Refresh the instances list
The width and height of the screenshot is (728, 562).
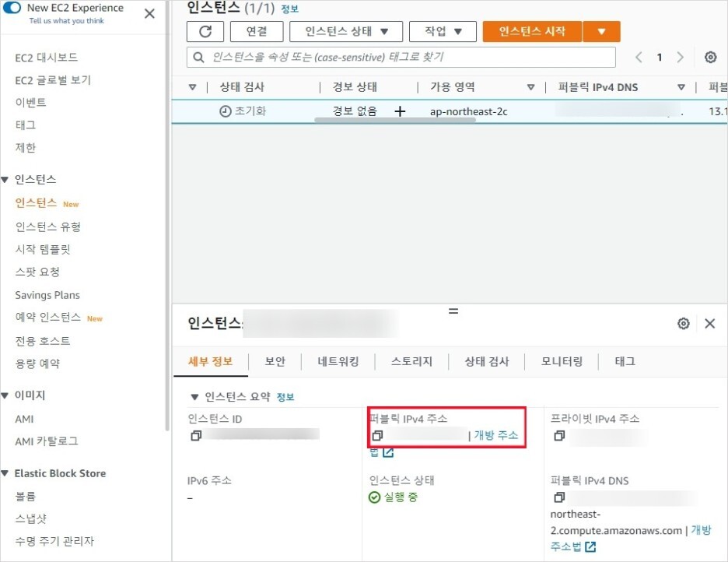[x=205, y=32]
